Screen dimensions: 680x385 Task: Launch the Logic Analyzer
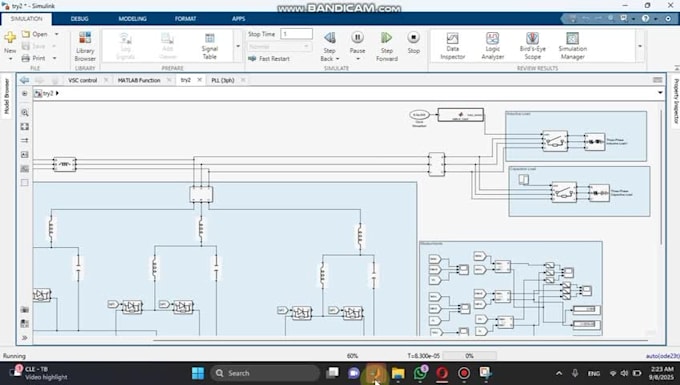(493, 46)
